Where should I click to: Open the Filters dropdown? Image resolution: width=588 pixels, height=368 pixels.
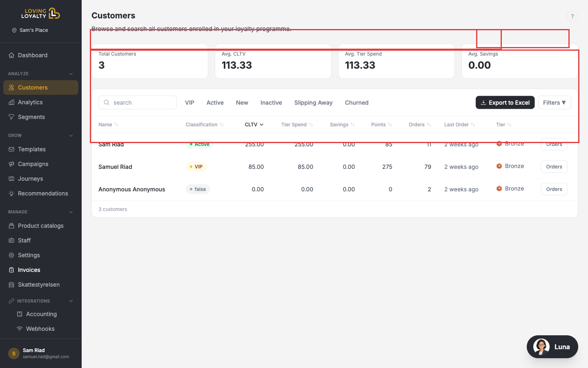(x=555, y=103)
